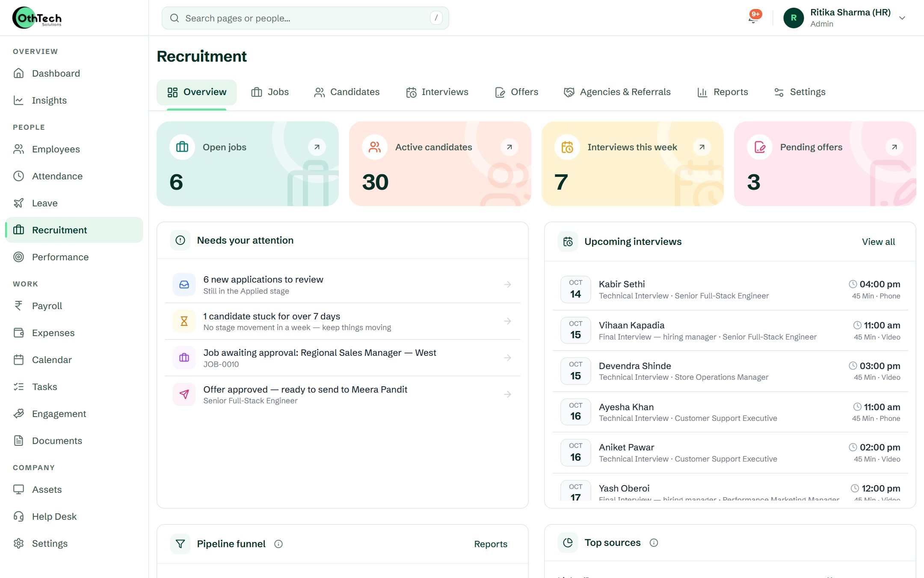Open the Open jobs card arrow
Screen dimensions: 924x578
point(317,147)
